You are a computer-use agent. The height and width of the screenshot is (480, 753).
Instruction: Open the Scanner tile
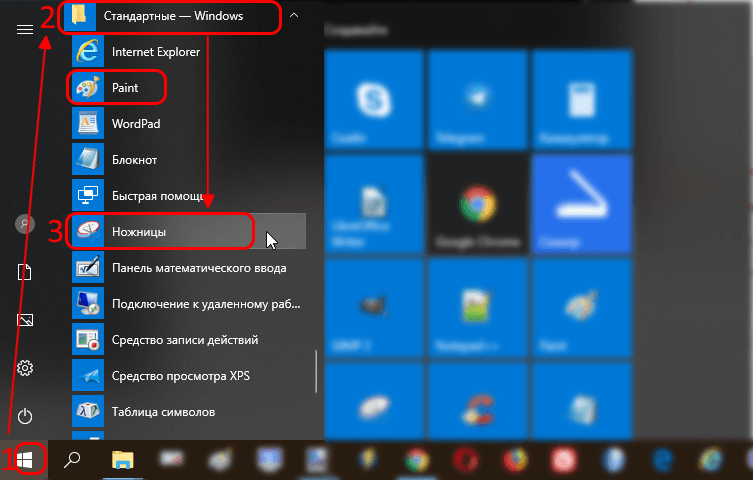[x=581, y=204]
